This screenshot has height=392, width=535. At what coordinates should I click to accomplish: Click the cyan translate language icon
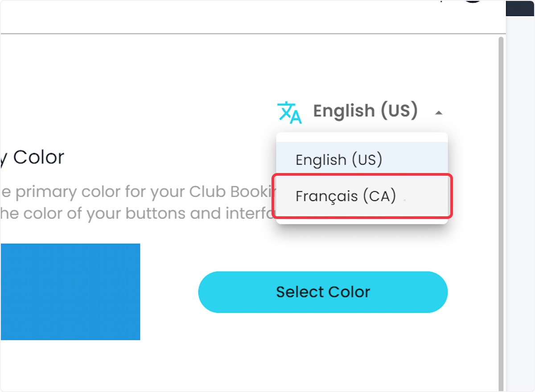[x=289, y=112]
